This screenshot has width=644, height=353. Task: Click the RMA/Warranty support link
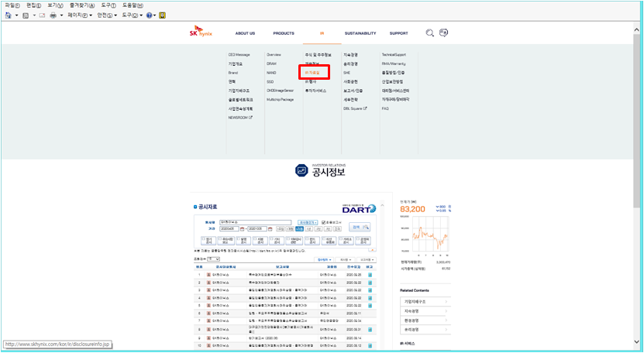pos(394,63)
